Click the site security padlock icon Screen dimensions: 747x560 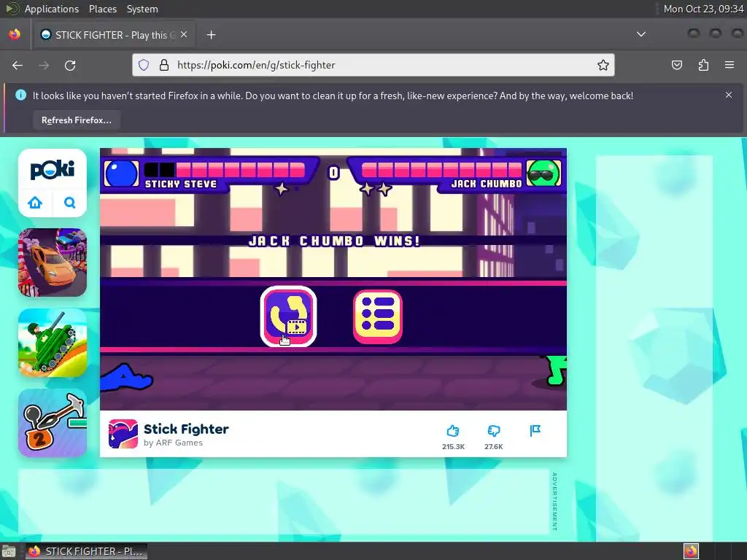(164, 65)
